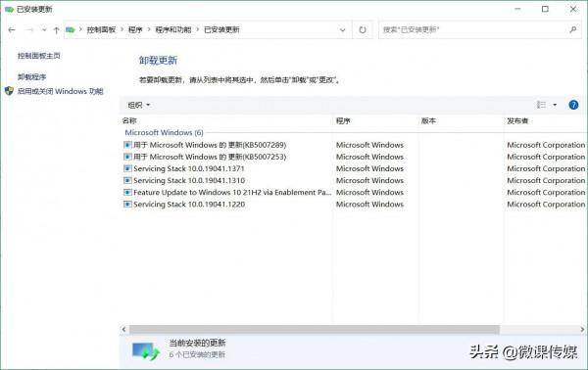
Task: Open 启用或关闭 Windows 功能 link
Action: pyautogui.click(x=61, y=91)
